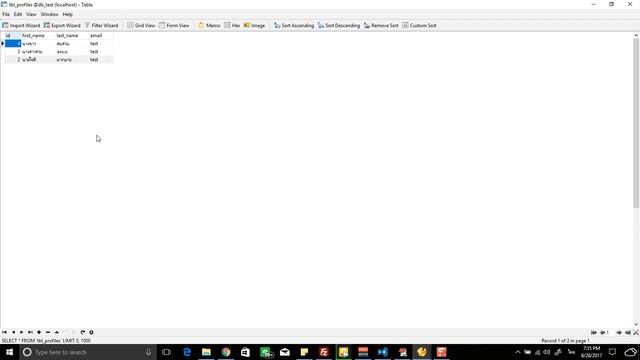Add a new record with plus button

(x=39, y=332)
